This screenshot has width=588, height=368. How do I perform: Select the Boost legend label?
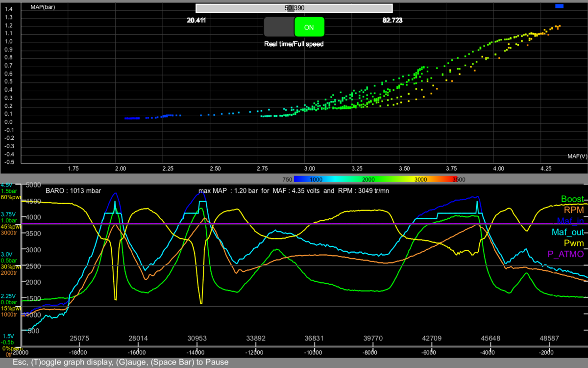pos(572,200)
